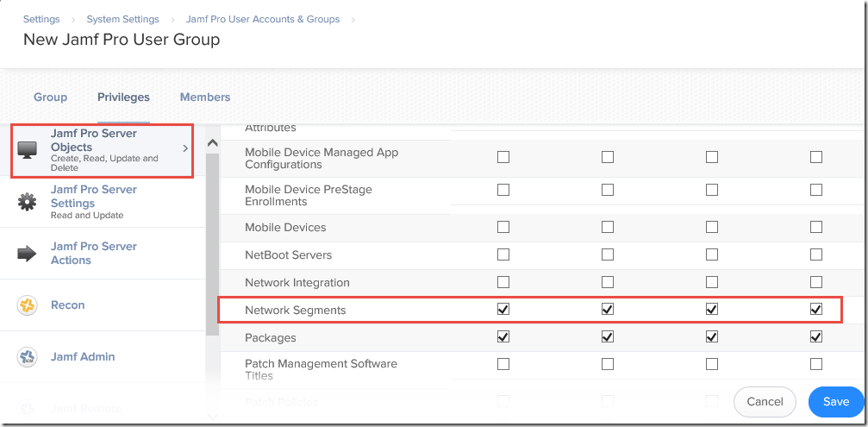
Task: Enable first checkbox for Mobile Device Managed App Configurations
Action: coord(503,157)
